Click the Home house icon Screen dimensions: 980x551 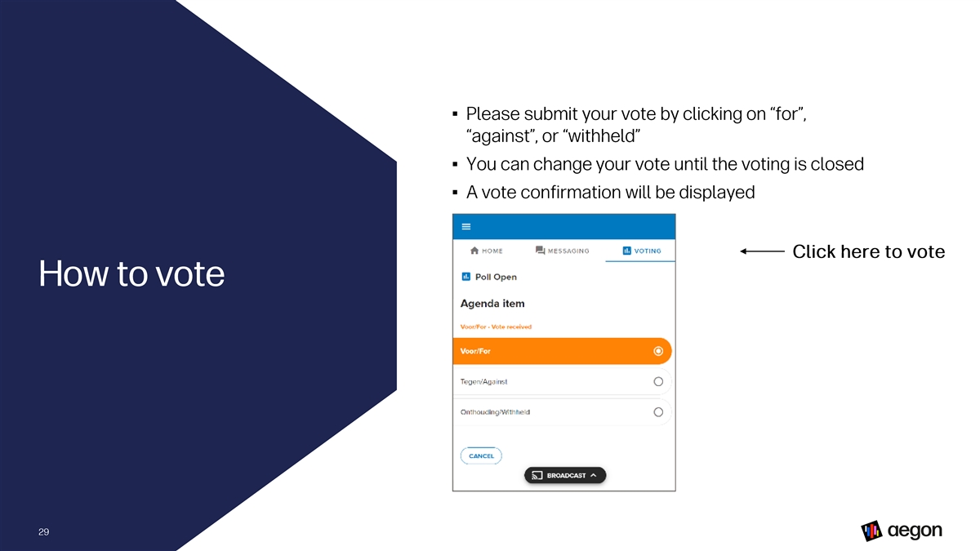tap(474, 251)
